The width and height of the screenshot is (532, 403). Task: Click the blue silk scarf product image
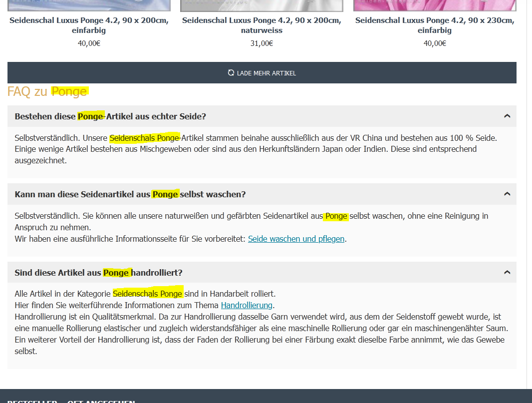coord(89,5)
